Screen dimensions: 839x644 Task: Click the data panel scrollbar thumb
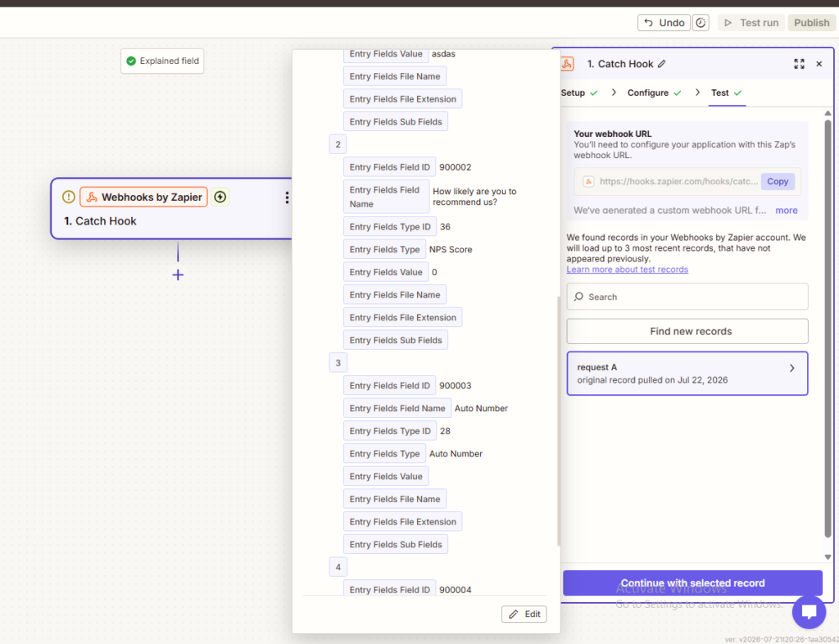[x=558, y=420]
